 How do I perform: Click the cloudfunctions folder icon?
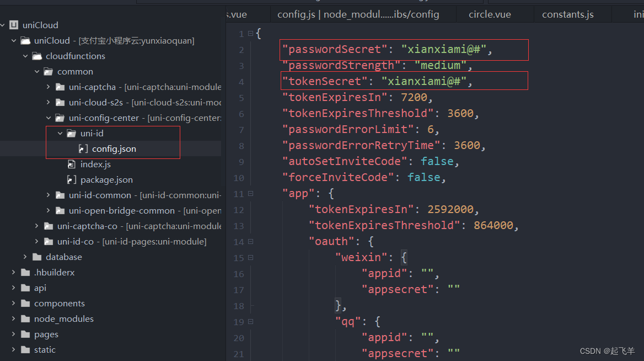click(37, 56)
